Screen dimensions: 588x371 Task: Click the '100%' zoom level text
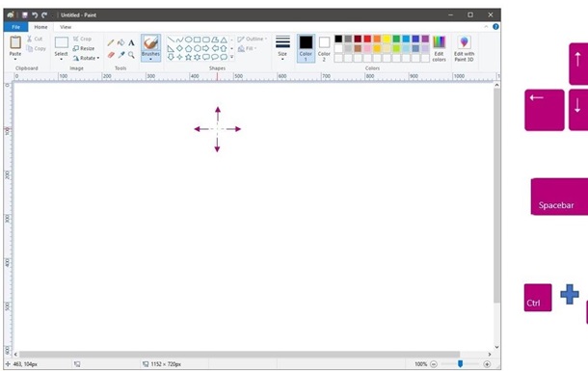(420, 364)
